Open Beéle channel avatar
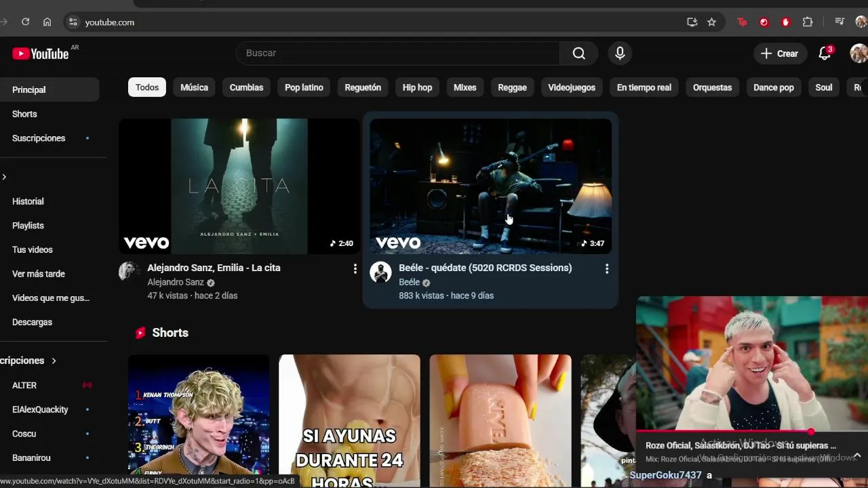The image size is (868, 488). click(380, 272)
